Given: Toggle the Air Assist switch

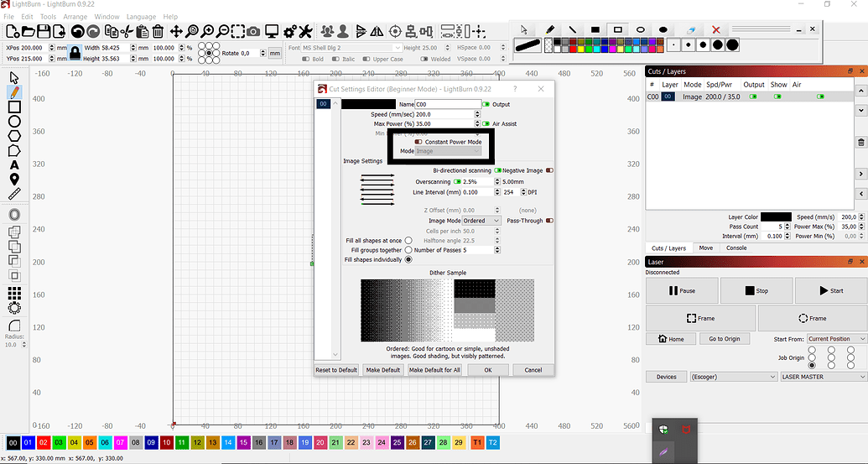Looking at the screenshot, I should (x=486, y=124).
